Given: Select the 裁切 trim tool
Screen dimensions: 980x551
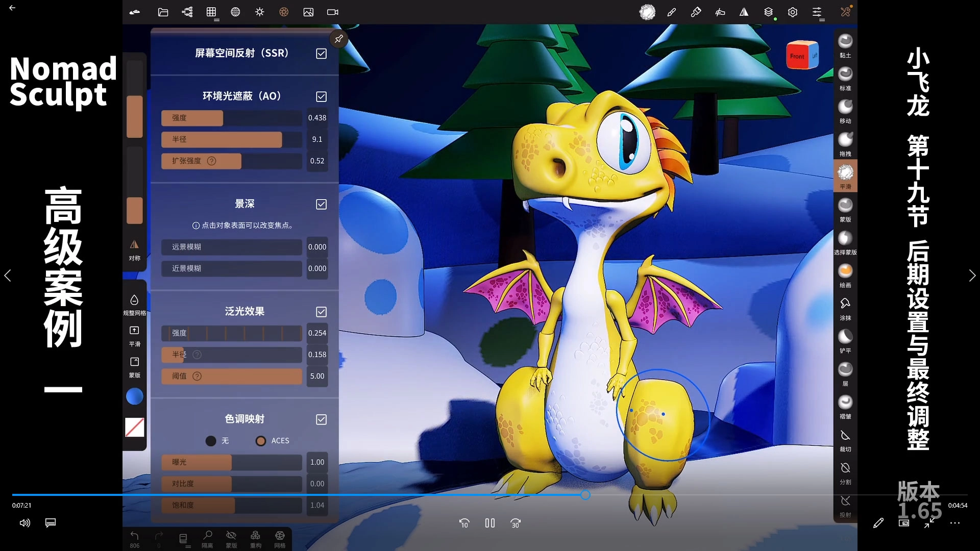Looking at the screenshot, I should click(x=845, y=436).
